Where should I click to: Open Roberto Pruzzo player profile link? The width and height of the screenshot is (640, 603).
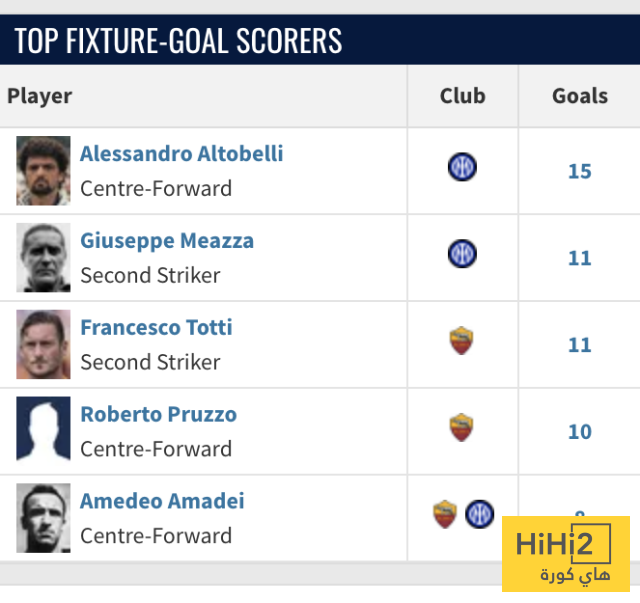(x=158, y=415)
